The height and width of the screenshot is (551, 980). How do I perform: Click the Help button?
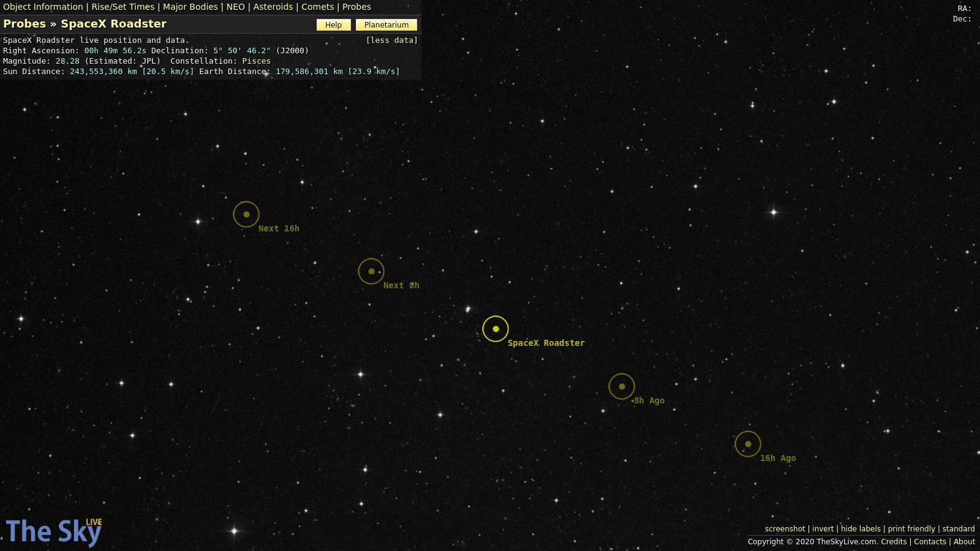click(334, 24)
